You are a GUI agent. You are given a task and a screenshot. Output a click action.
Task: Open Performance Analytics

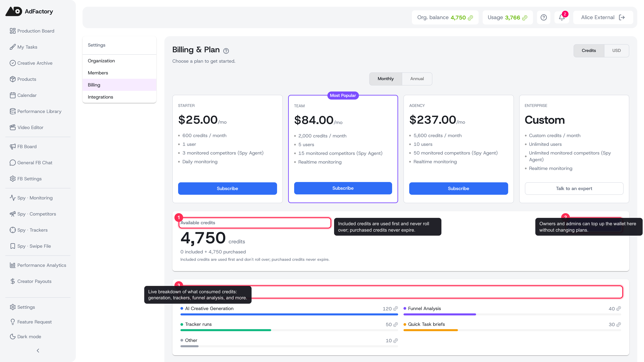(38, 265)
